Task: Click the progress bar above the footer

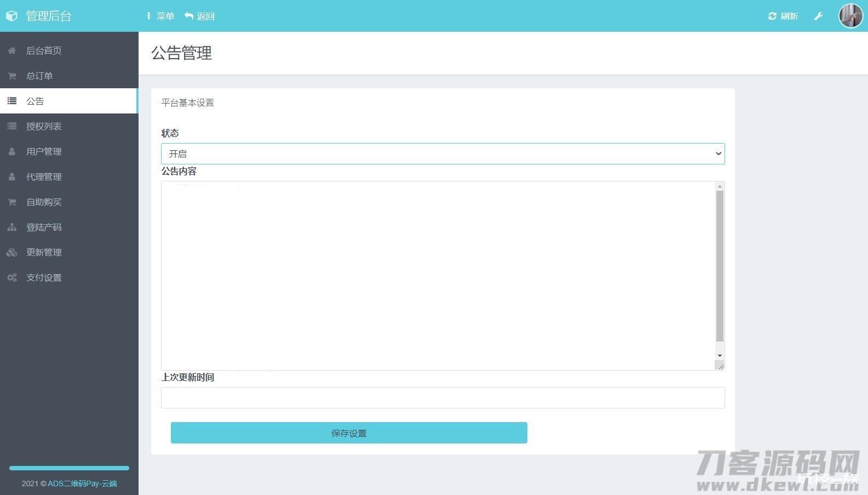Action: pyautogui.click(x=69, y=468)
